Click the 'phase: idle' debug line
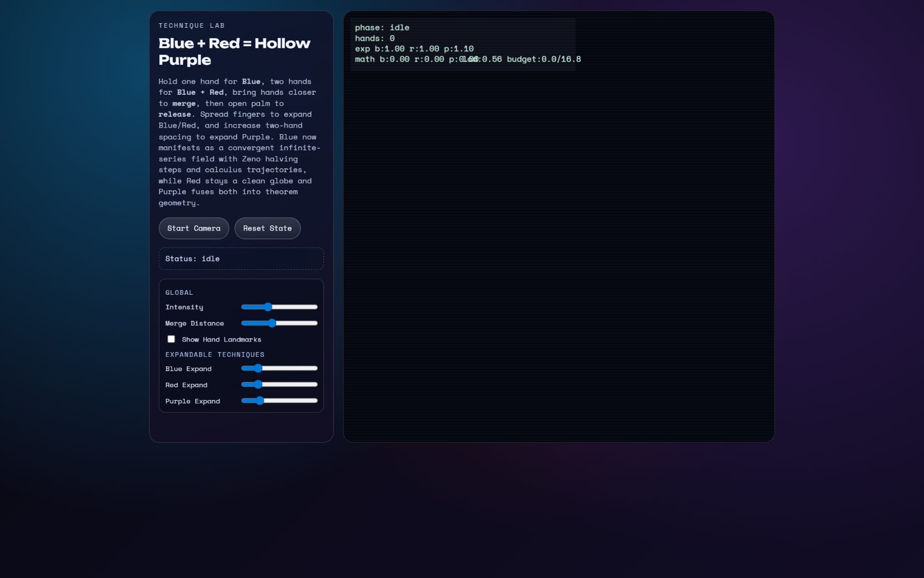 pos(382,28)
